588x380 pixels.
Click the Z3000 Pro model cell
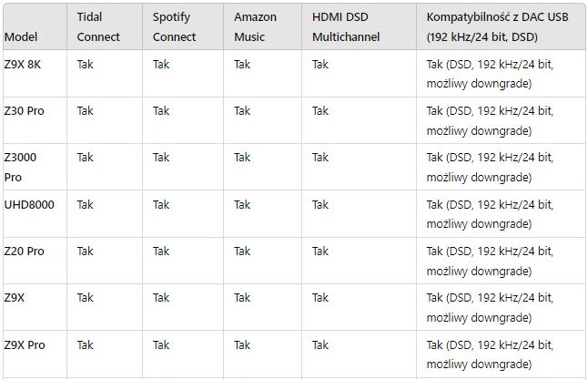pyautogui.click(x=20, y=167)
